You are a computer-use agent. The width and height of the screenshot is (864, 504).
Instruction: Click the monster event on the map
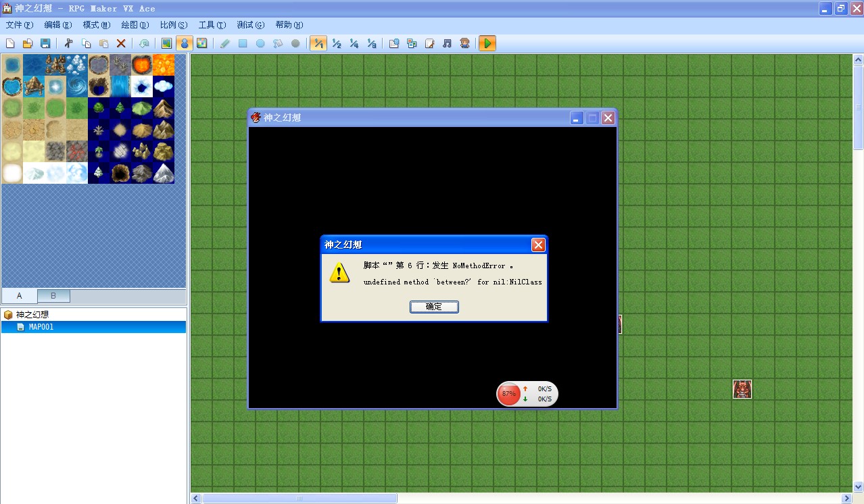[742, 389]
